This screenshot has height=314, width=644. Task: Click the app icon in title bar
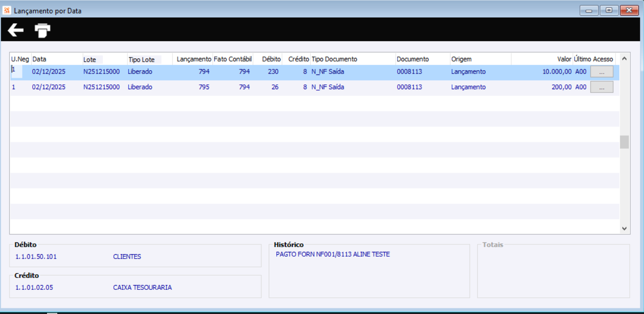[7, 10]
